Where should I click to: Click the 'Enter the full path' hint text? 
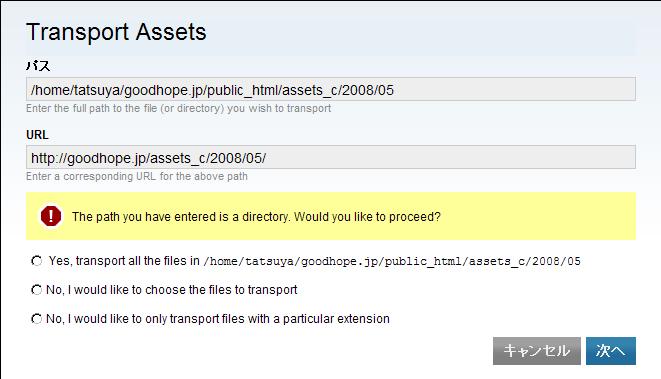(178, 109)
